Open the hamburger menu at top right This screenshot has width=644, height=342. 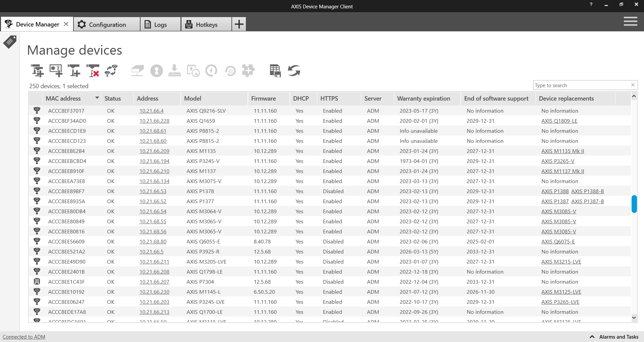point(631,22)
